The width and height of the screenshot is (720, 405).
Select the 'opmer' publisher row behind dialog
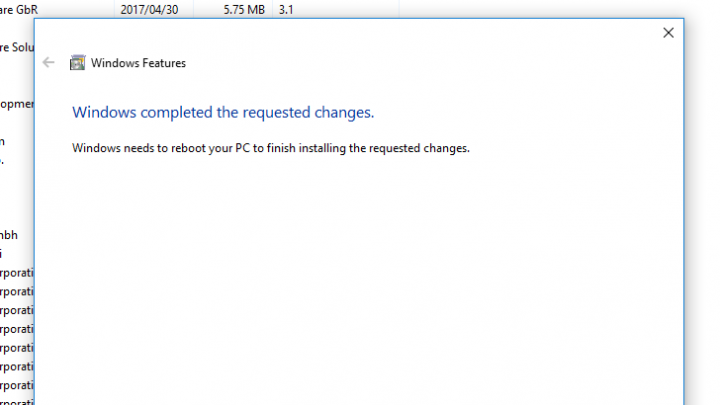tap(17, 104)
